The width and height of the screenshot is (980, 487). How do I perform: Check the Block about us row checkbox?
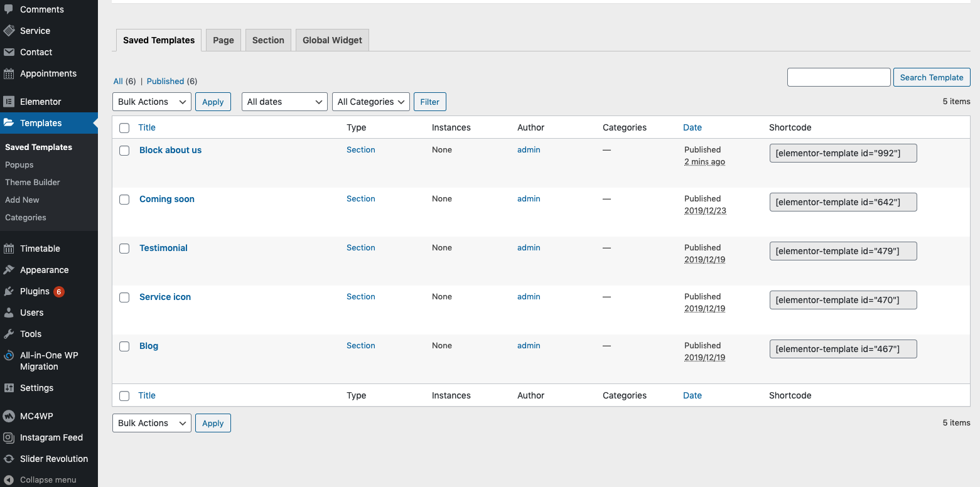tap(124, 151)
